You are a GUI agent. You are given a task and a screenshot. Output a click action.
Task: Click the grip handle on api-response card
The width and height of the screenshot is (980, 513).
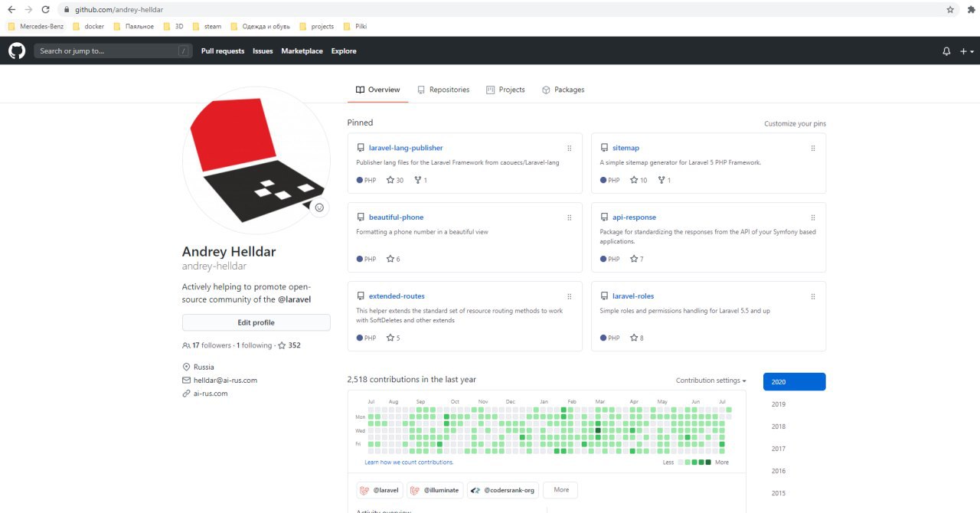pyautogui.click(x=813, y=217)
